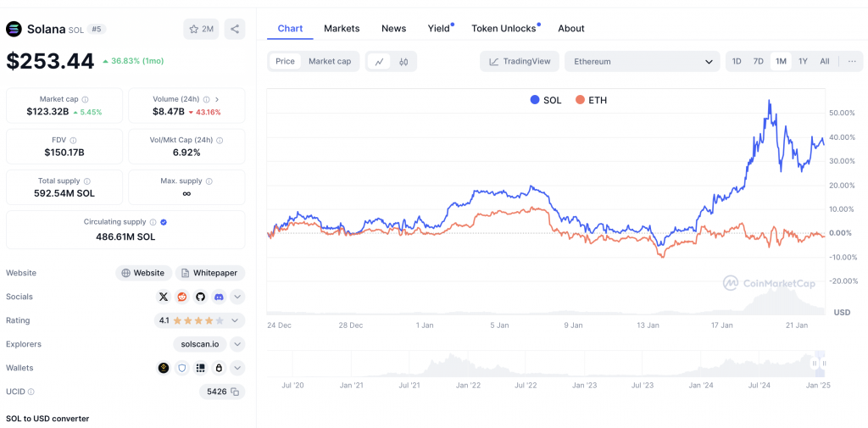Open the Discord social icon
The width and height of the screenshot is (868, 428).
(220, 297)
